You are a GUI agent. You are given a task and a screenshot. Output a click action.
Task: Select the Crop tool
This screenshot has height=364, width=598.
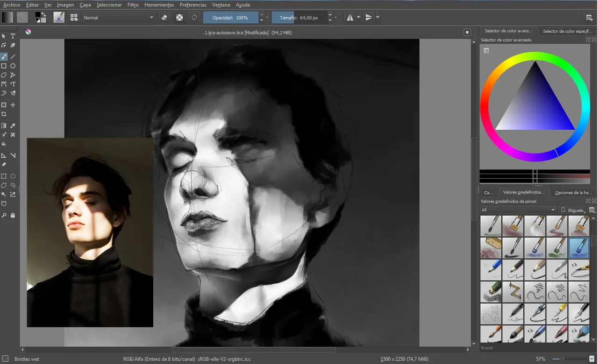(4, 114)
